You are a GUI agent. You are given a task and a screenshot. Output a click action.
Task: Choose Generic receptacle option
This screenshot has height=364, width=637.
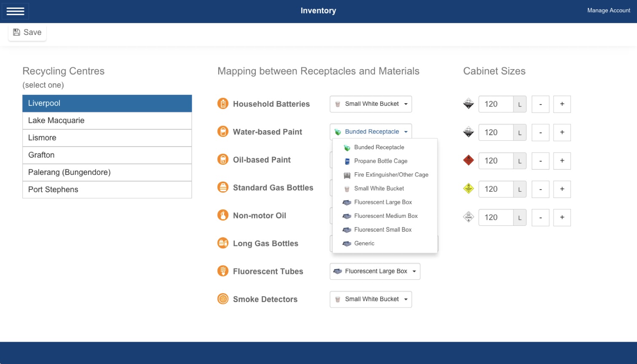pyautogui.click(x=385, y=244)
